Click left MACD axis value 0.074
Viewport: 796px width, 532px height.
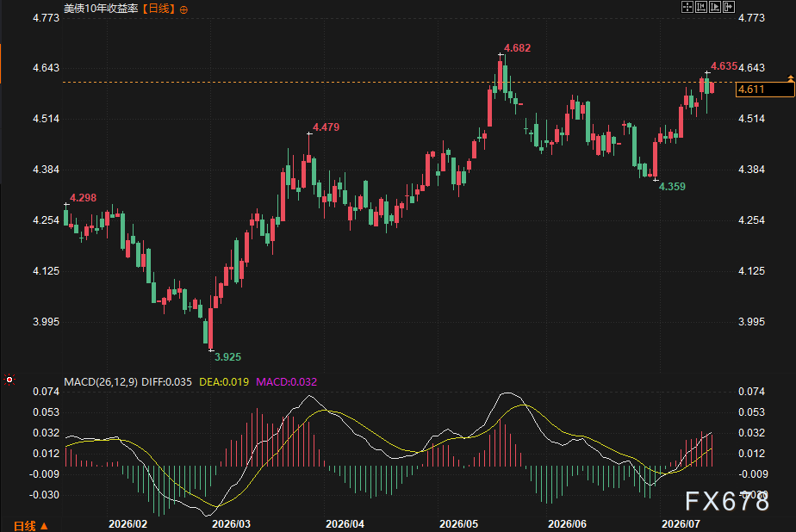47,392
